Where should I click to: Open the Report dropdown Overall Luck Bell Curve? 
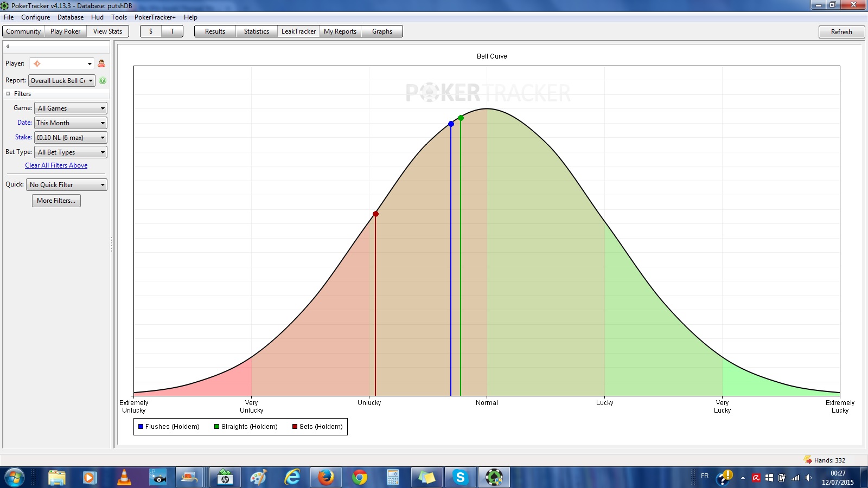point(62,80)
